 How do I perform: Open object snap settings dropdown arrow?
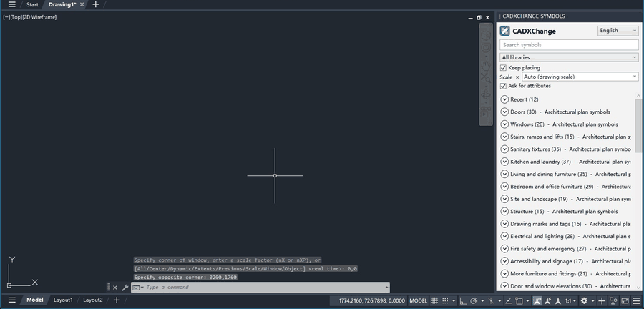tap(528, 301)
